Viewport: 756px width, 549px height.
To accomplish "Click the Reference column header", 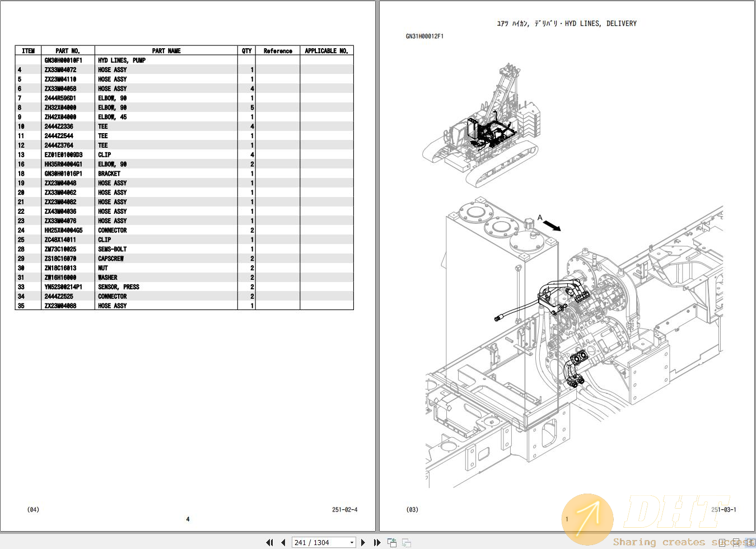I will (x=278, y=51).
